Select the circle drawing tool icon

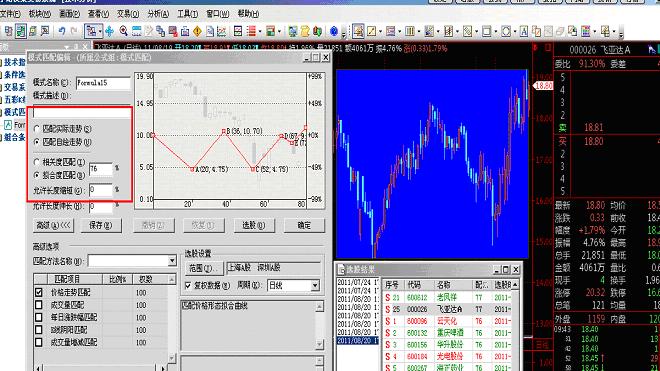click(x=506, y=31)
